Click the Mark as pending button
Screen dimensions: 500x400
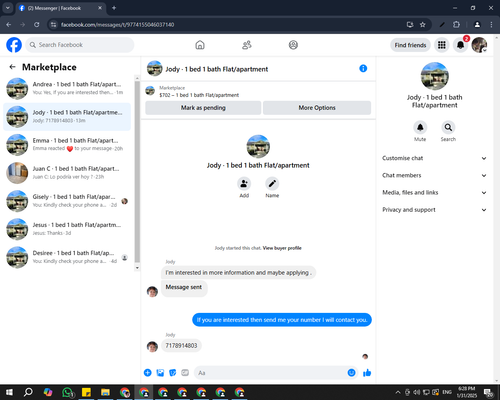pos(203,108)
